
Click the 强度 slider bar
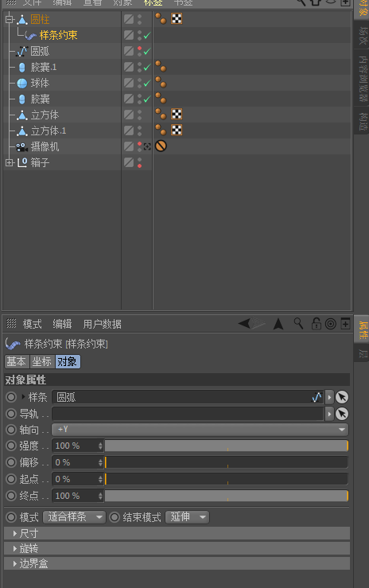coord(227,446)
